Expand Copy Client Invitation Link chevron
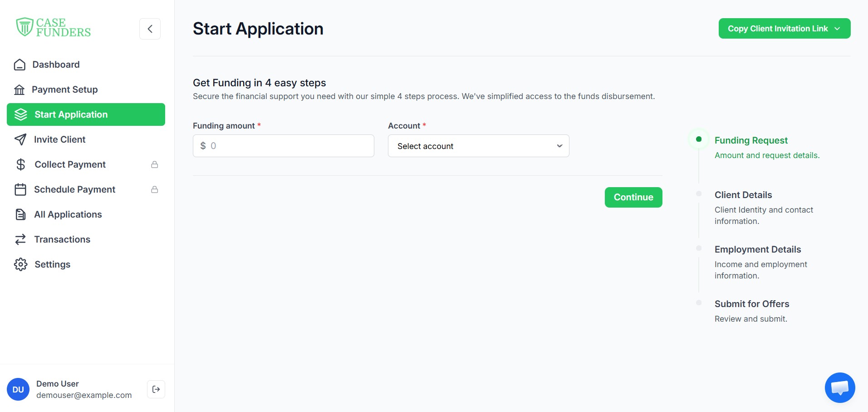Viewport: 868px width, 412px height. (x=837, y=29)
